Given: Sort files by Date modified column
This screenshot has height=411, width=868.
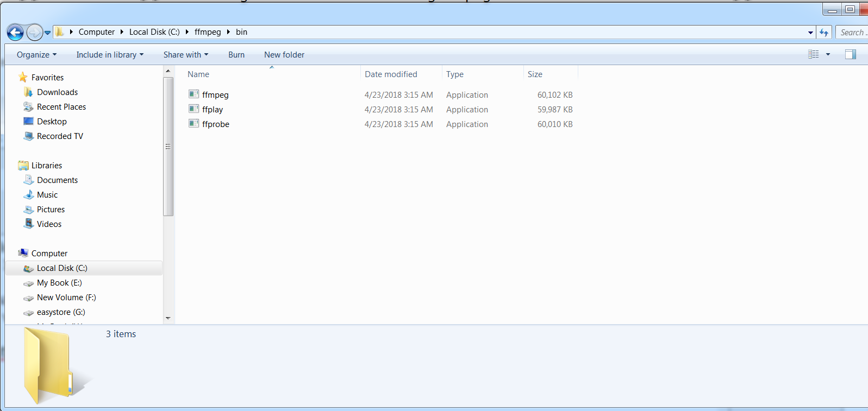Looking at the screenshot, I should coord(391,74).
